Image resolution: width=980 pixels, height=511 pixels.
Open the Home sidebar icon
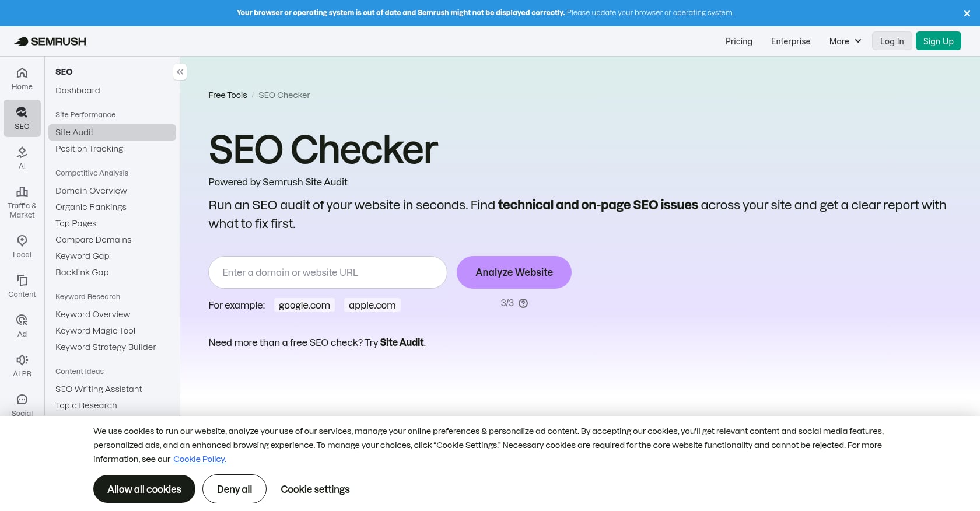coord(22,79)
